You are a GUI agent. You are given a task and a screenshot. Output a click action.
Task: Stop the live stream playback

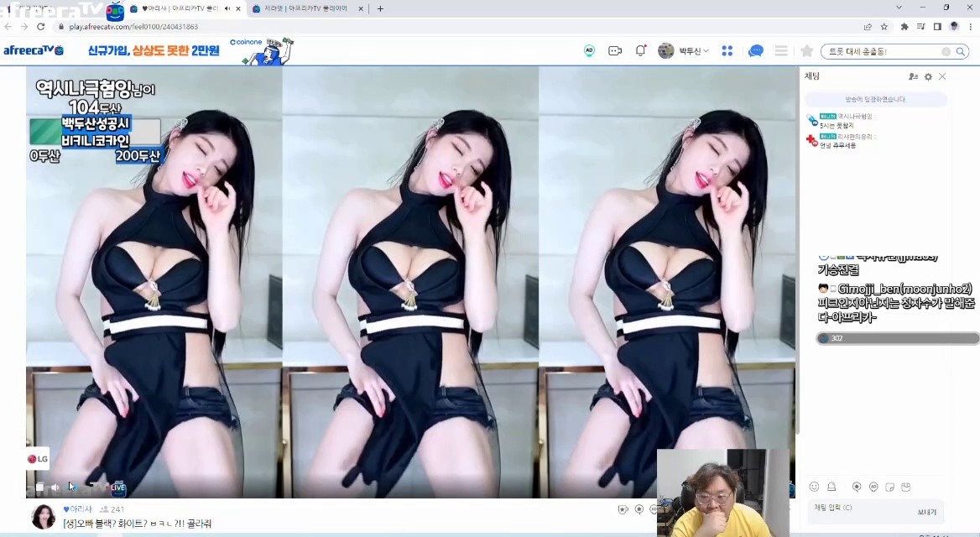pos(39,487)
